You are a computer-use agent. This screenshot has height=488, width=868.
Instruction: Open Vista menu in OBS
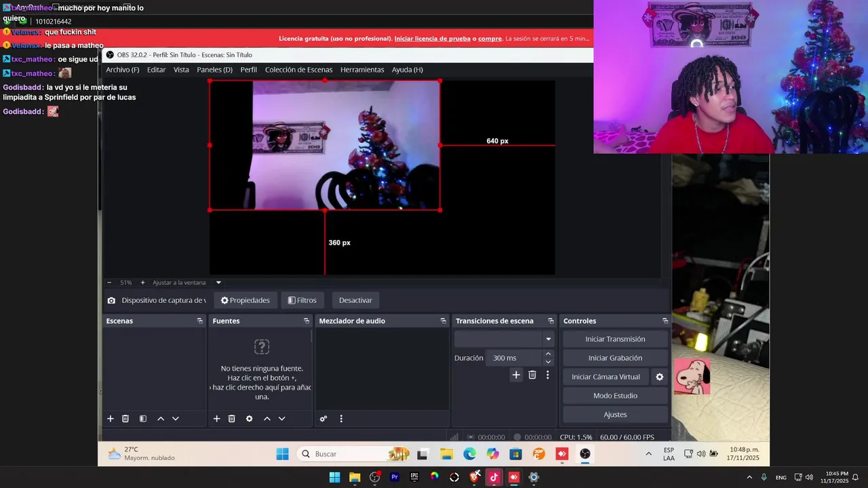[x=181, y=70]
